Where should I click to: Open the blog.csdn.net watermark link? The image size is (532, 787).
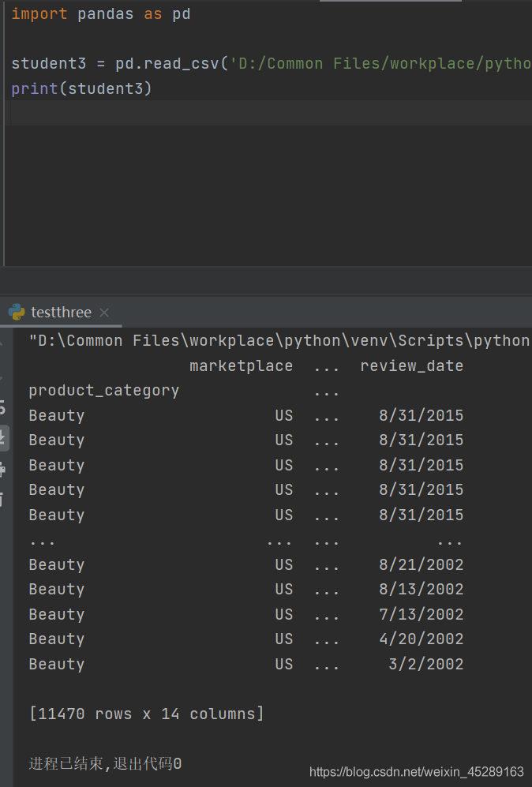click(416, 771)
